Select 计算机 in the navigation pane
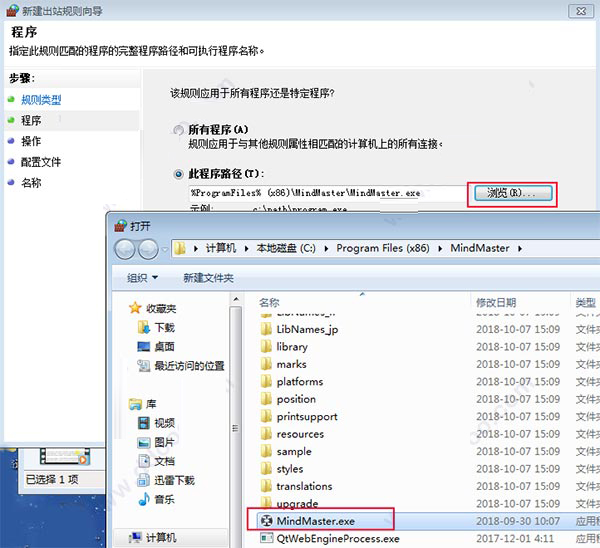Screen dimensions: 600x548 click(161, 538)
